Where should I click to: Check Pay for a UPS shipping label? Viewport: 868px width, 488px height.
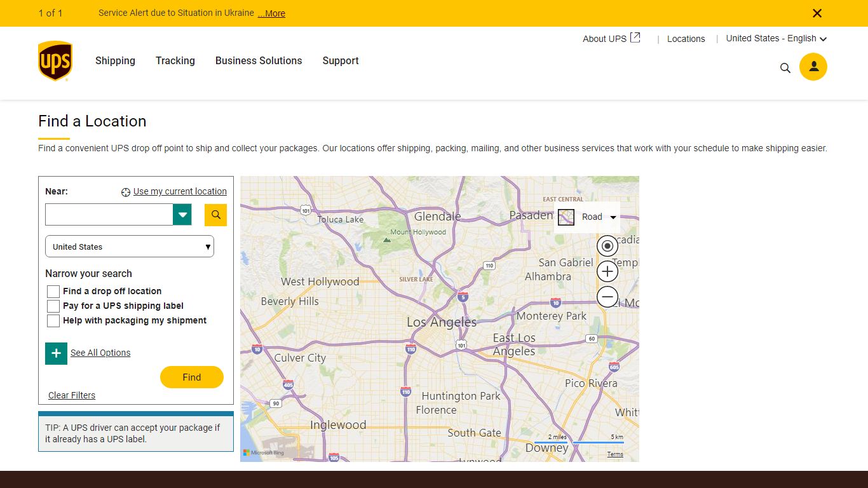[53, 306]
